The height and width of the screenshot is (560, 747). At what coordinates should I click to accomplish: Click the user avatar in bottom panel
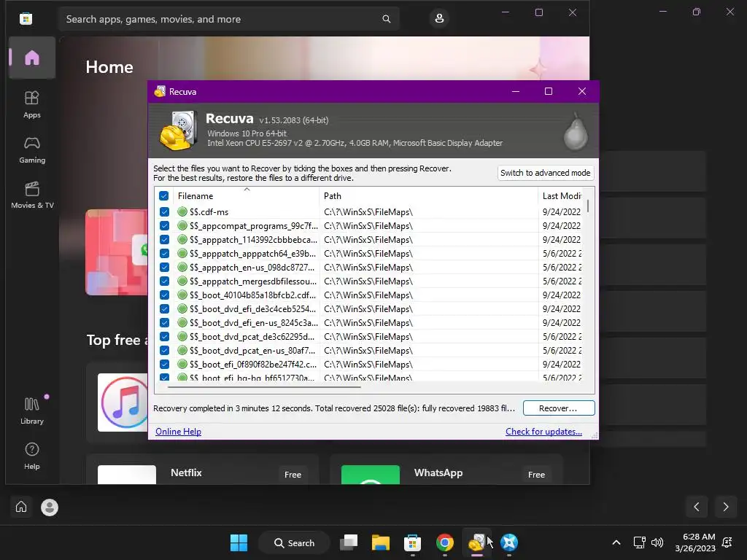50,507
